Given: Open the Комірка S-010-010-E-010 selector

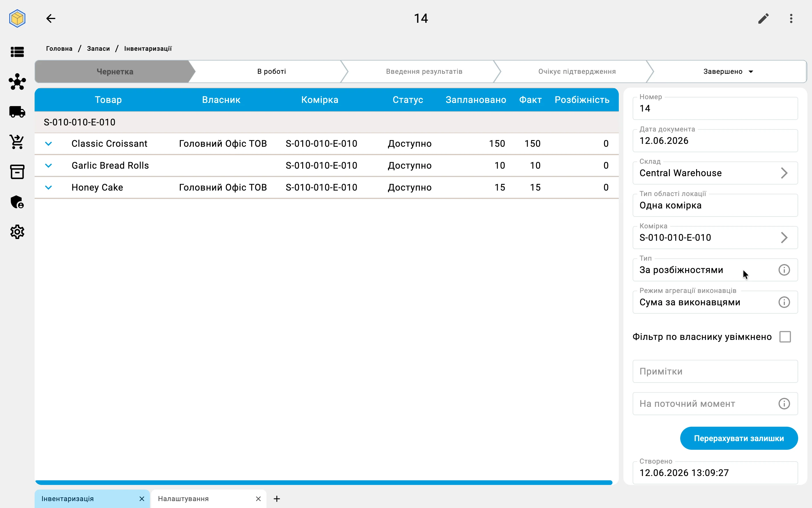Looking at the screenshot, I should 715,238.
